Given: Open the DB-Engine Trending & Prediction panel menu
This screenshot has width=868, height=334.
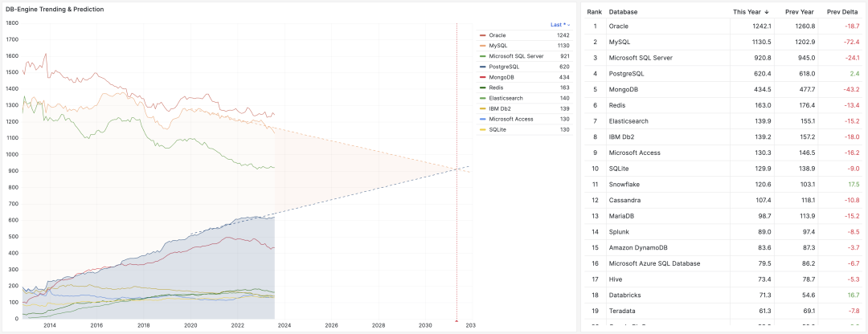Looking at the screenshot, I should 55,9.
